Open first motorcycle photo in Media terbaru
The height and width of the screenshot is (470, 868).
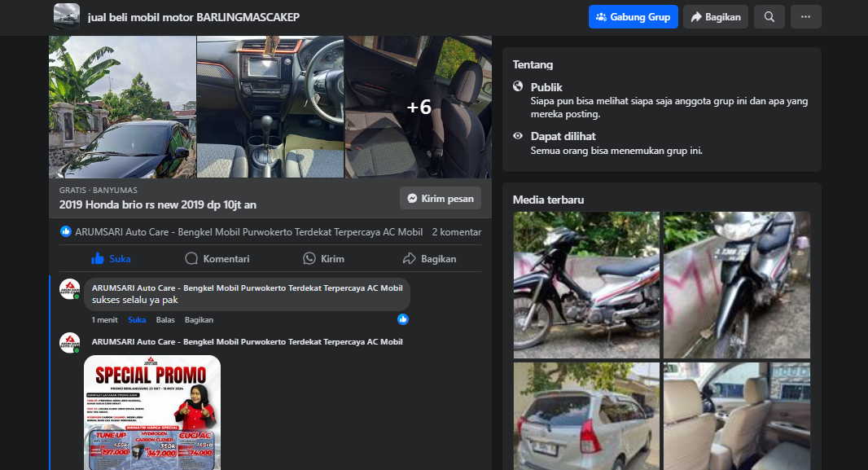(586, 285)
